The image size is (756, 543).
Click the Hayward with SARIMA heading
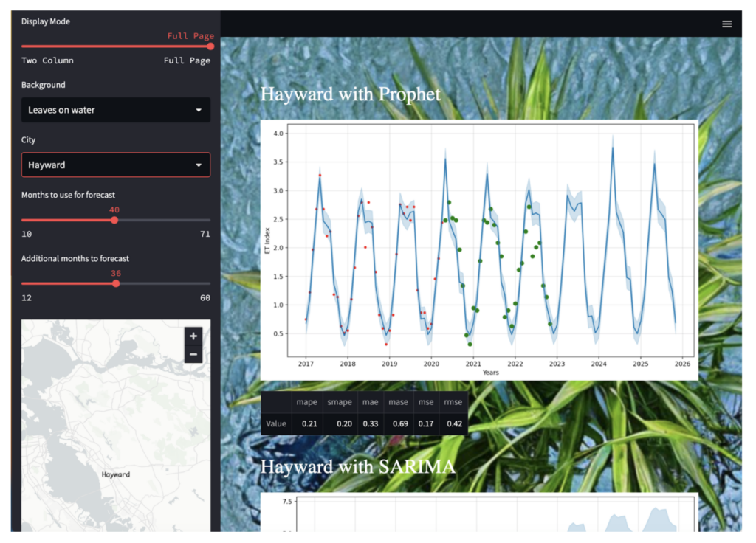pos(359,467)
